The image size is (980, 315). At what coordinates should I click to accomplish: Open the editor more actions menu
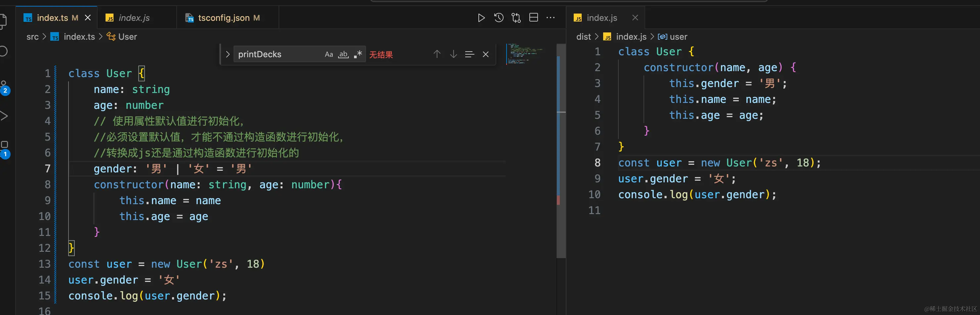click(551, 18)
